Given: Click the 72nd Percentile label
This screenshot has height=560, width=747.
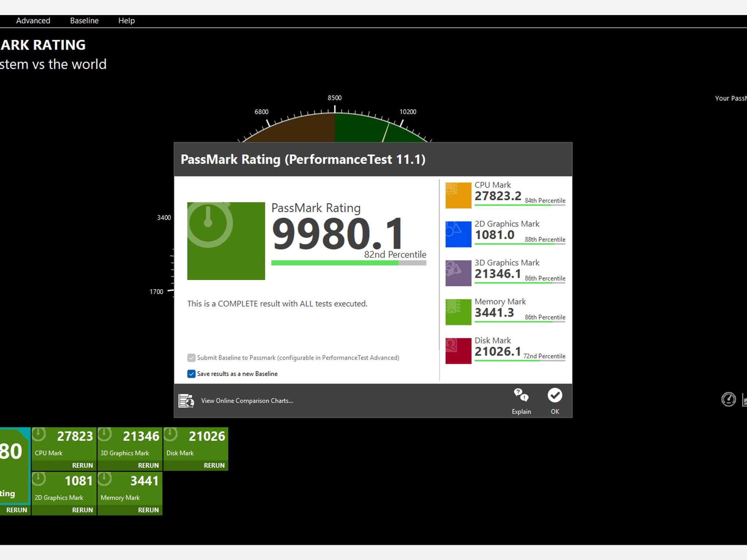Looking at the screenshot, I should [544, 356].
